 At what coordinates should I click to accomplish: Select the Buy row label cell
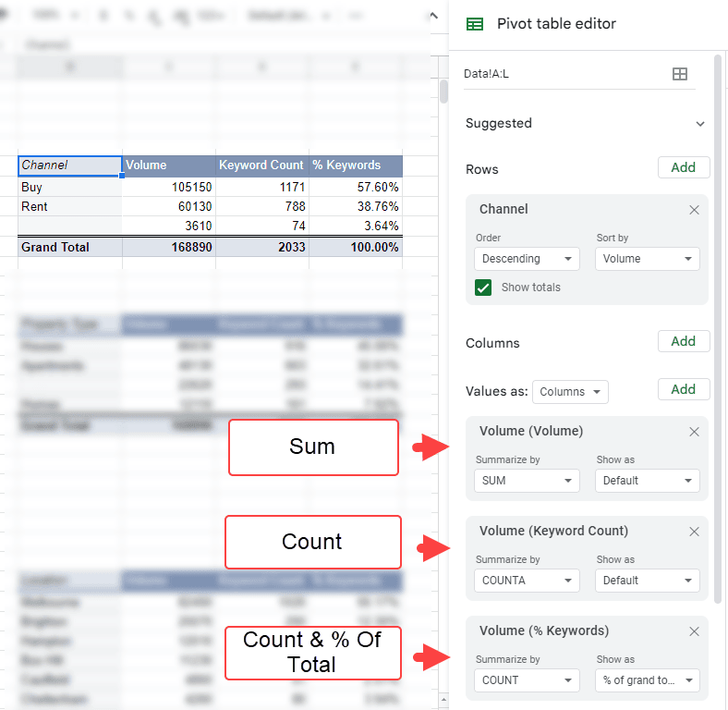pyautogui.click(x=70, y=187)
